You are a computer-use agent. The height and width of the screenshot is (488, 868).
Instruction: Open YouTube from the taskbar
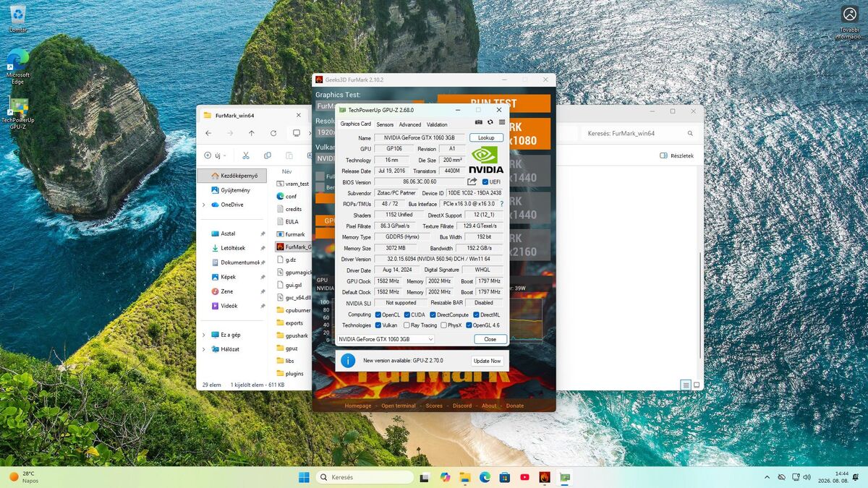click(x=524, y=477)
